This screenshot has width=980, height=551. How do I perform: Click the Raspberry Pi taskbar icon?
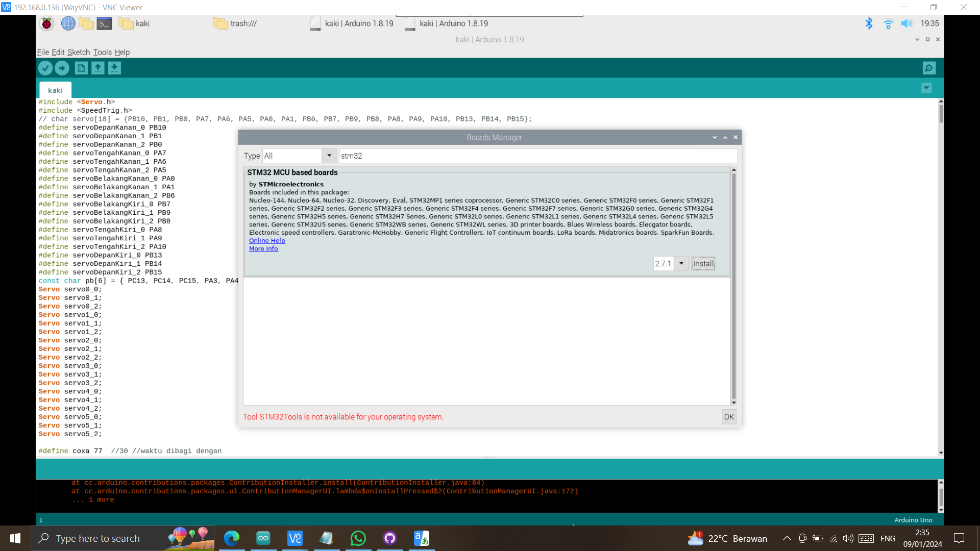[x=47, y=23]
